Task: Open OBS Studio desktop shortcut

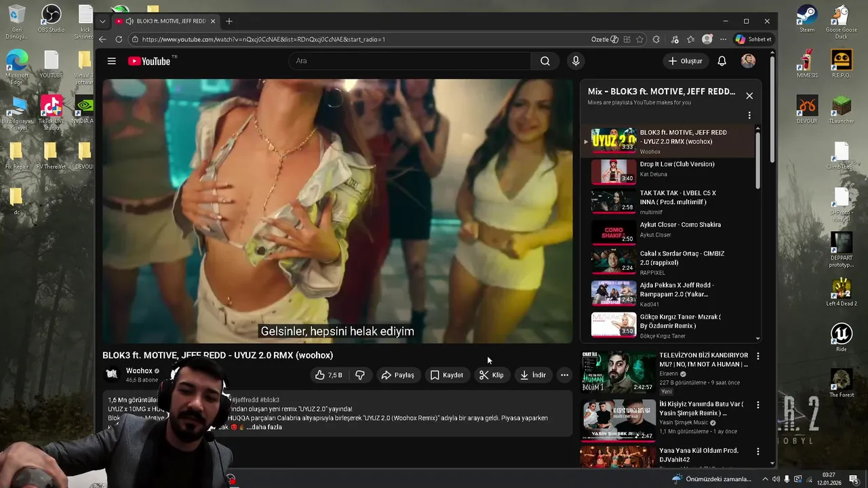Action: [x=51, y=18]
